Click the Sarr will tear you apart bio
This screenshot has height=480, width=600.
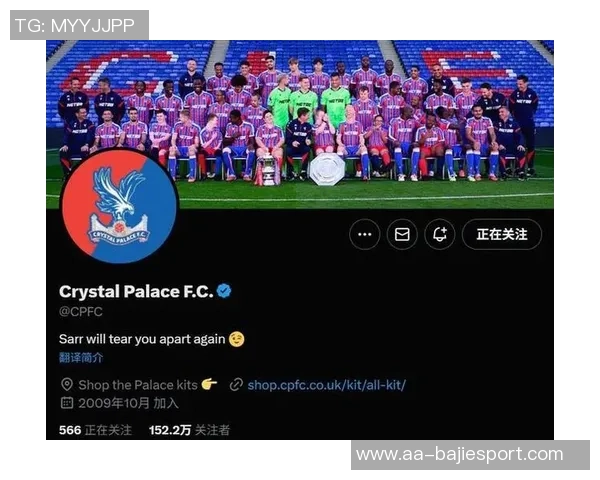[x=142, y=339]
